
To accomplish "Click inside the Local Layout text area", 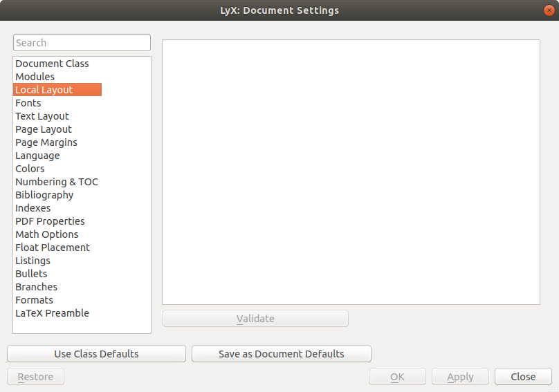I will point(351,171).
